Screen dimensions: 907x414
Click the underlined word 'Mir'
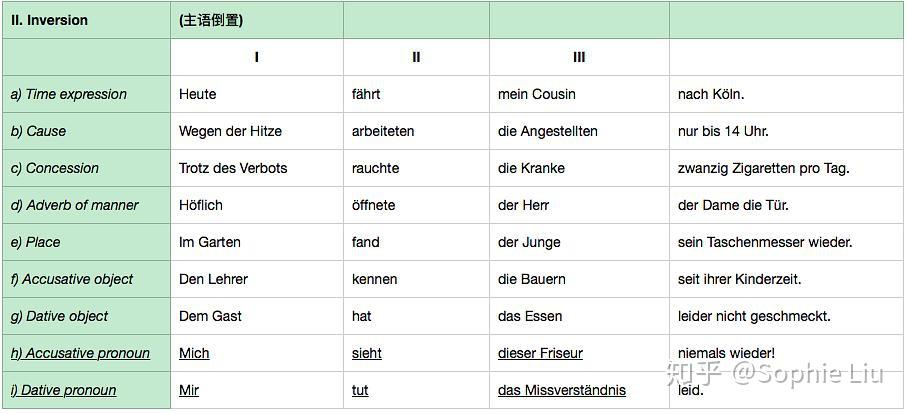(189, 390)
